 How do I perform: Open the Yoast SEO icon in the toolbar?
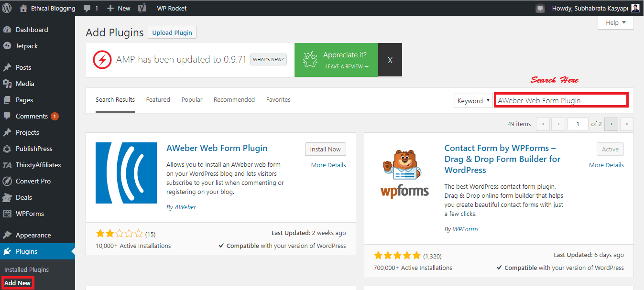pyautogui.click(x=141, y=8)
